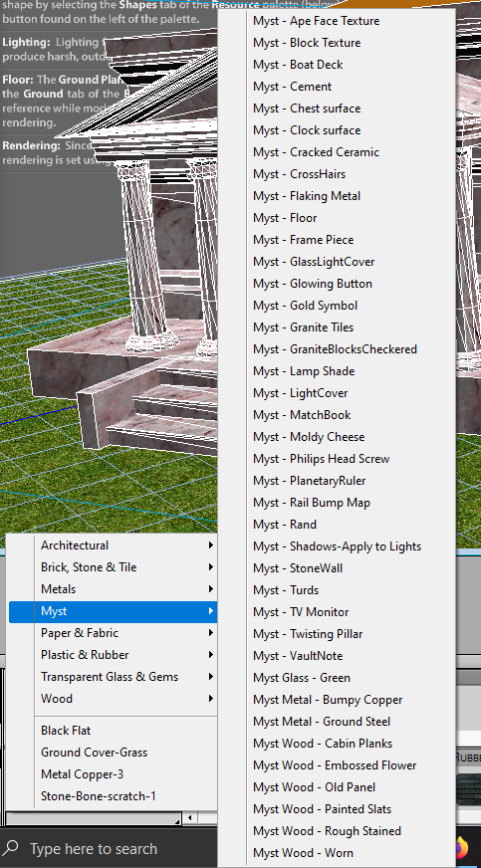This screenshot has width=481, height=868.
Task: Choose Myst - Block Texture entry
Action: pos(337,43)
